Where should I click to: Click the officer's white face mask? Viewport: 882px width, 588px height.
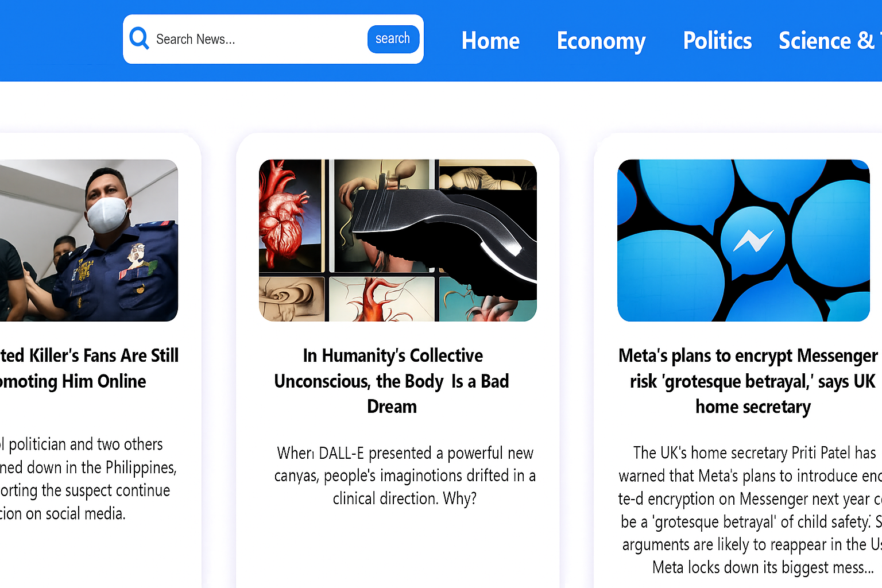[x=107, y=214]
